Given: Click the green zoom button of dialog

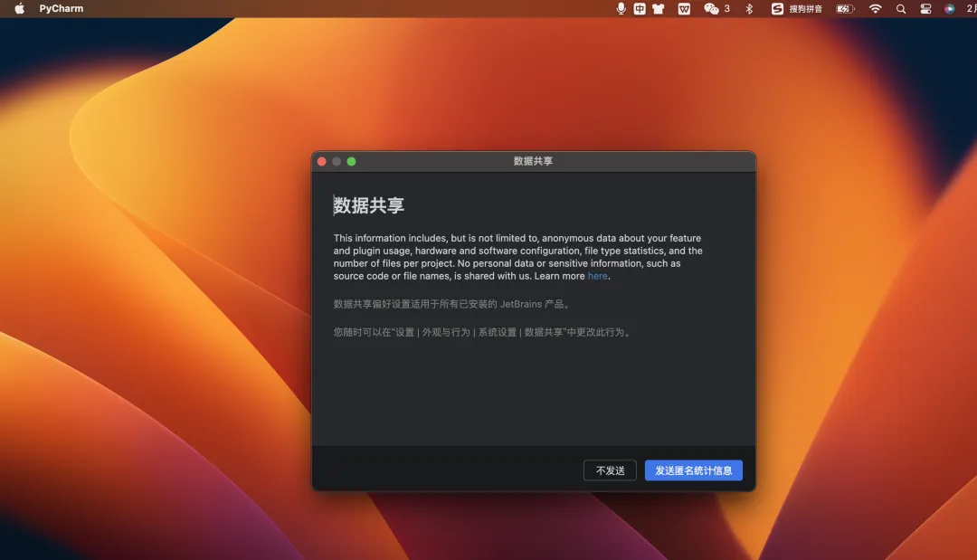Looking at the screenshot, I should (351, 161).
